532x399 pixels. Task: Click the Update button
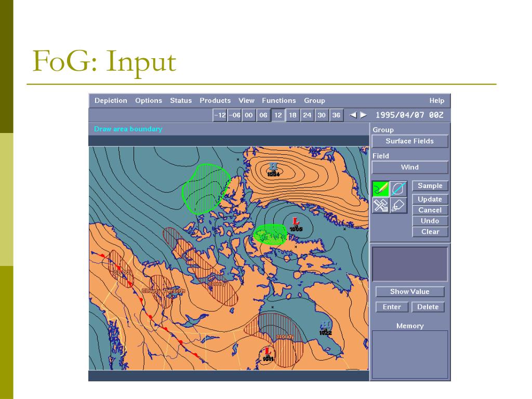[430, 199]
